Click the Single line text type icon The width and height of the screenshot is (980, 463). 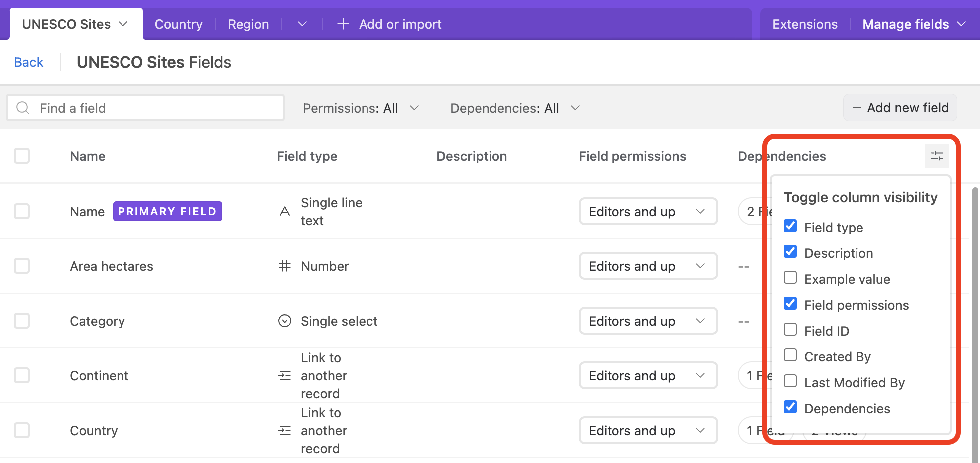285,211
